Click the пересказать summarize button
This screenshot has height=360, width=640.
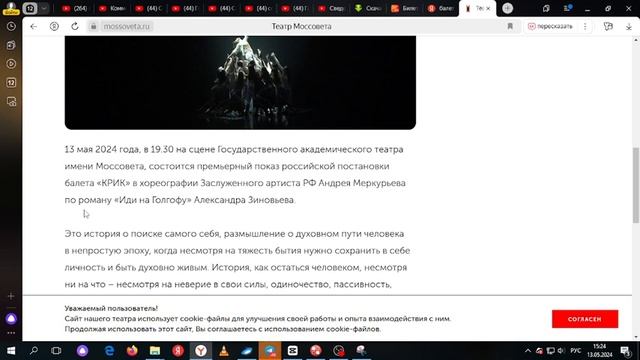click(x=550, y=27)
